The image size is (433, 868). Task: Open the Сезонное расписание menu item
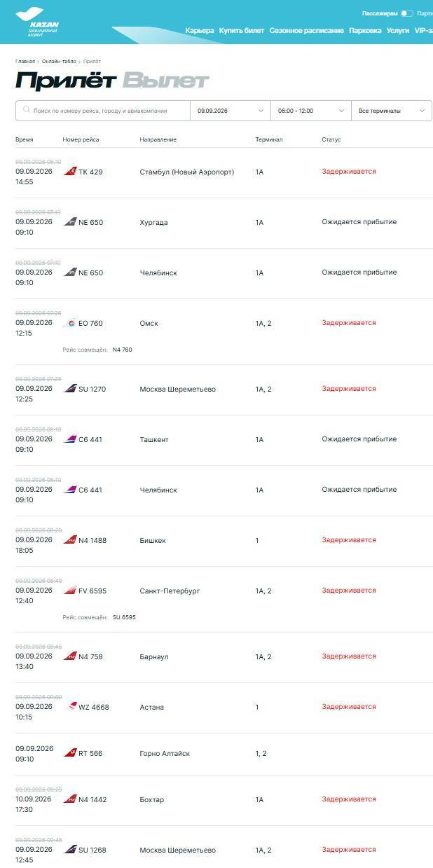pos(307,31)
